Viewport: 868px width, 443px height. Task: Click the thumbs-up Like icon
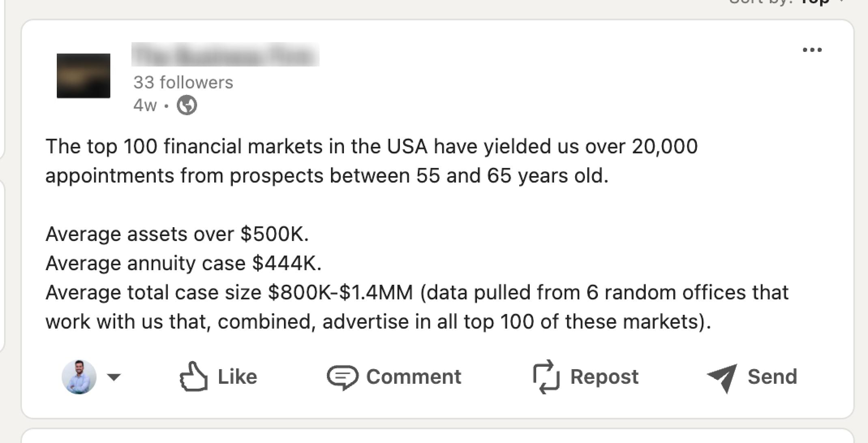coord(193,376)
